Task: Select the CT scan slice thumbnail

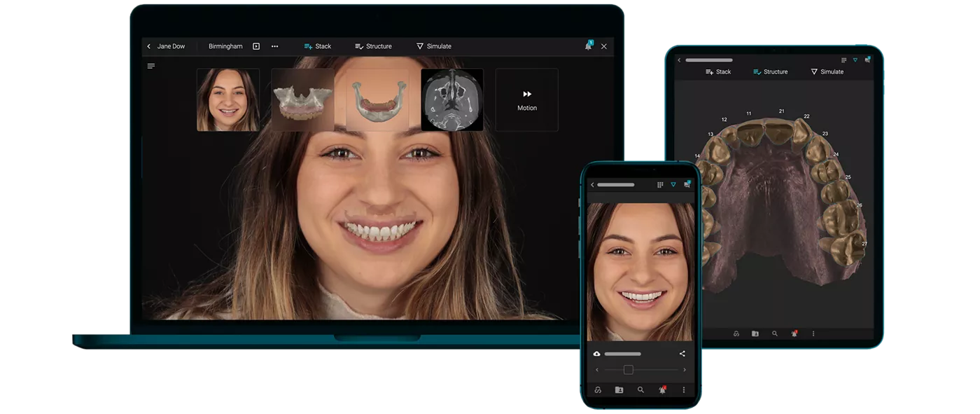Action: [452, 99]
